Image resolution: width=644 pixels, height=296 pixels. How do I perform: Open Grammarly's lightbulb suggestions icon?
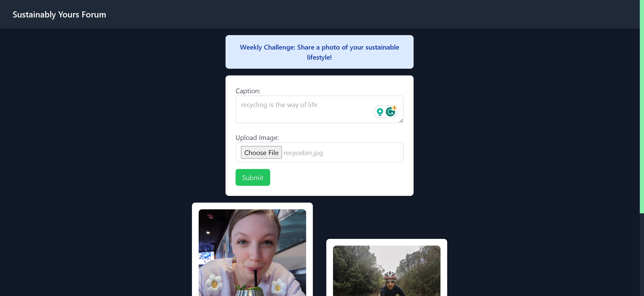tap(380, 112)
